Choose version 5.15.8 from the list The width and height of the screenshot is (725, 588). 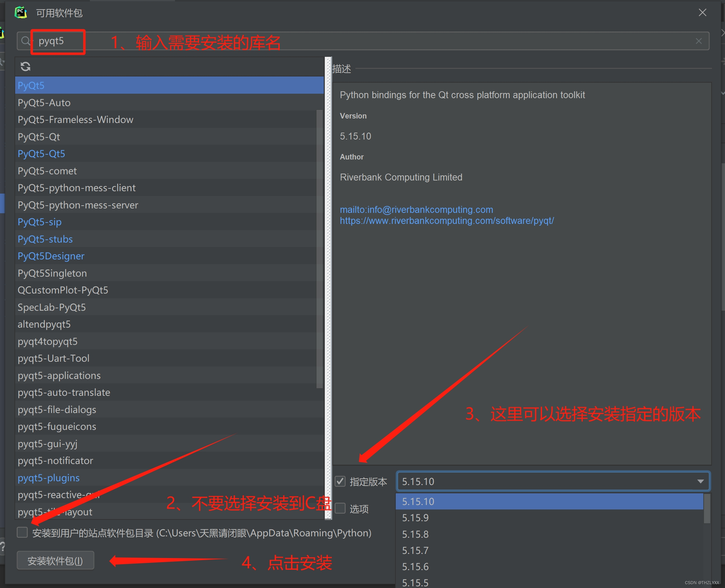549,534
